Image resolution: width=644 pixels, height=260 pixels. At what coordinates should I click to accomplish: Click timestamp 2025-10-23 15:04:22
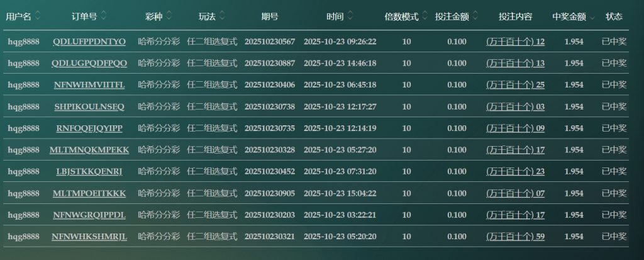pyautogui.click(x=340, y=193)
